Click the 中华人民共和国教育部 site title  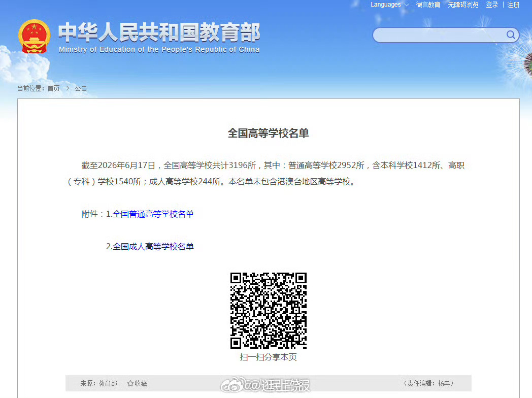pyautogui.click(x=159, y=32)
